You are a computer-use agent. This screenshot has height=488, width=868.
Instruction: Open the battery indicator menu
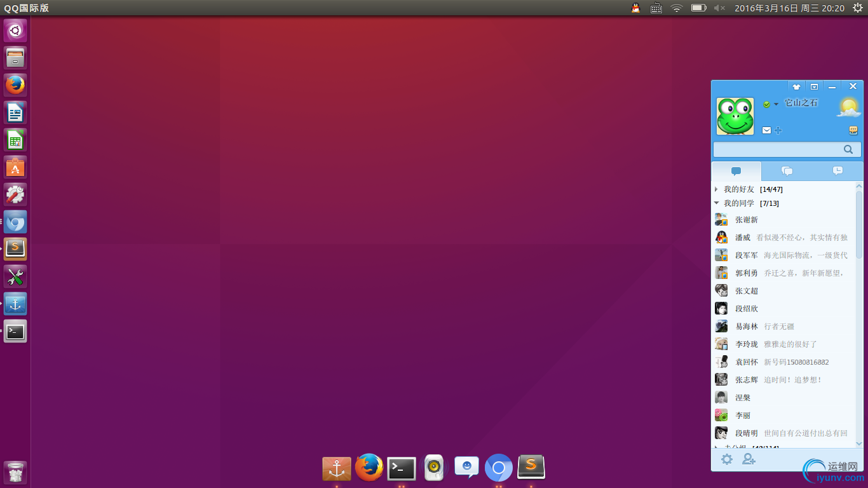pos(699,8)
